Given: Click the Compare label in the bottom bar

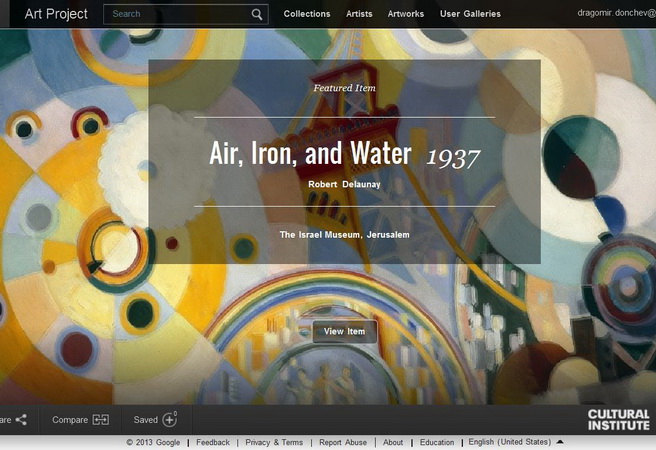Looking at the screenshot, I should click(70, 420).
